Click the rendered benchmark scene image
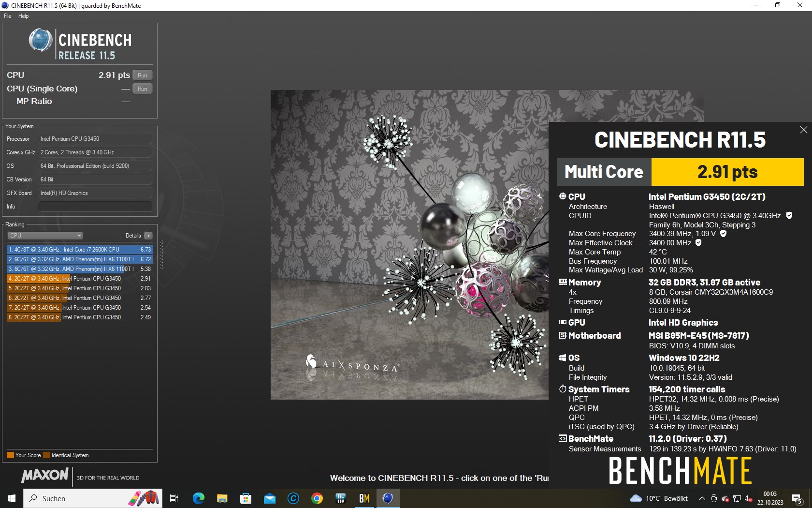 (x=409, y=245)
